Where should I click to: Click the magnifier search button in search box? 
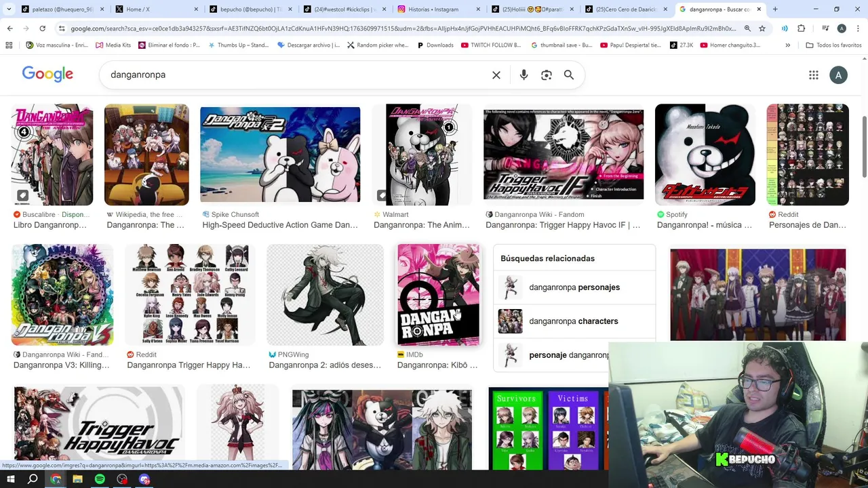tap(569, 75)
